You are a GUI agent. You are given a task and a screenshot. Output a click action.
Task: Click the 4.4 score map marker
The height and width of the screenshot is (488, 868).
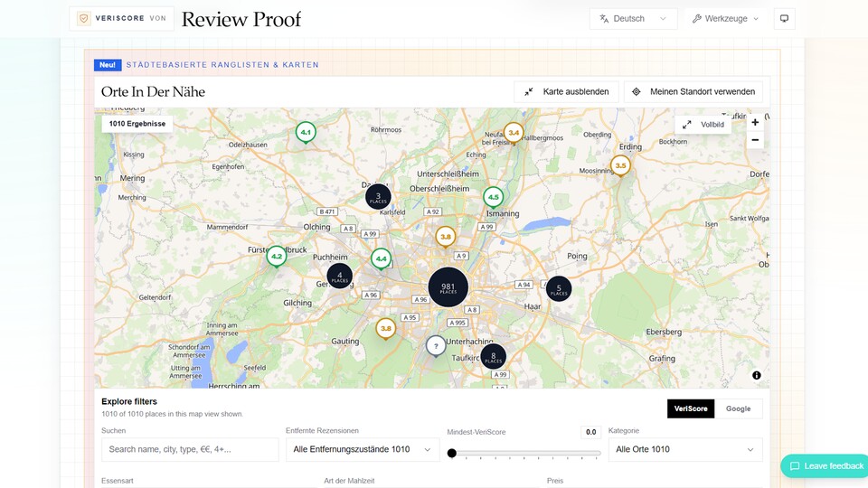[x=381, y=259]
